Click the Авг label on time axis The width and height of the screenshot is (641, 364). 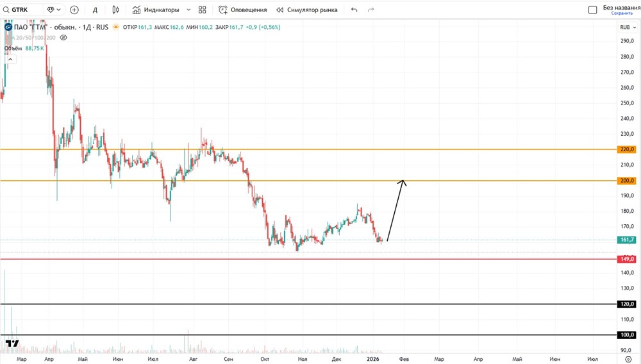point(193,359)
